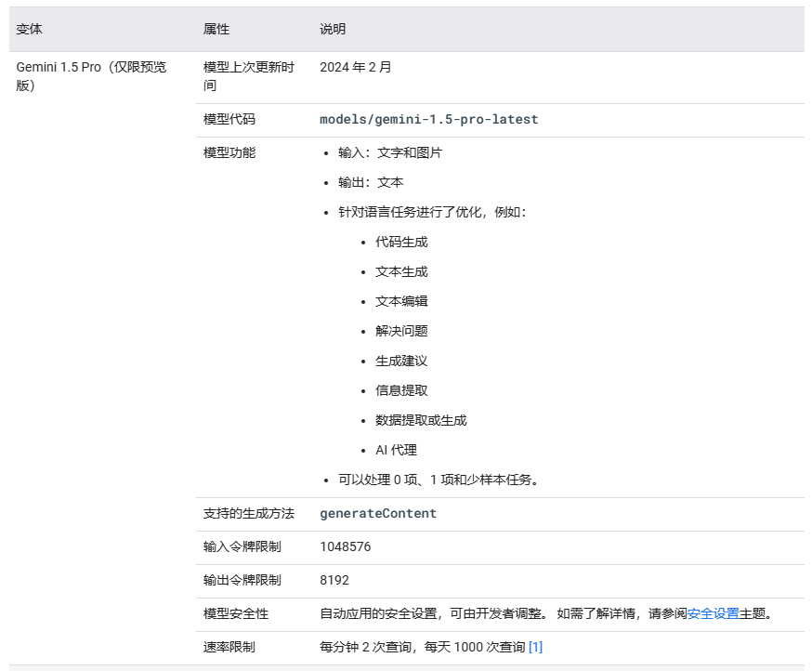Click the Gemini 1.5 Pro variant cell
Image resolution: width=812 pixels, height=671 pixels.
point(91,76)
